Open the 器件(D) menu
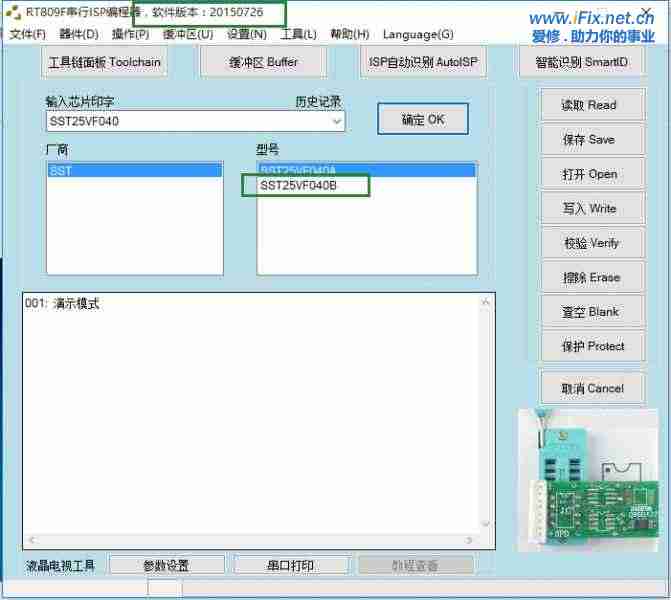671x600 pixels. point(78,34)
